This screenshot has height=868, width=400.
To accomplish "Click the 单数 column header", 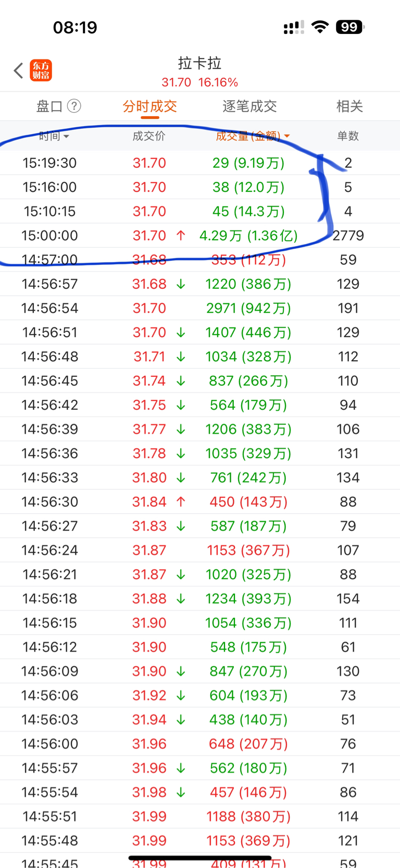I will (348, 136).
